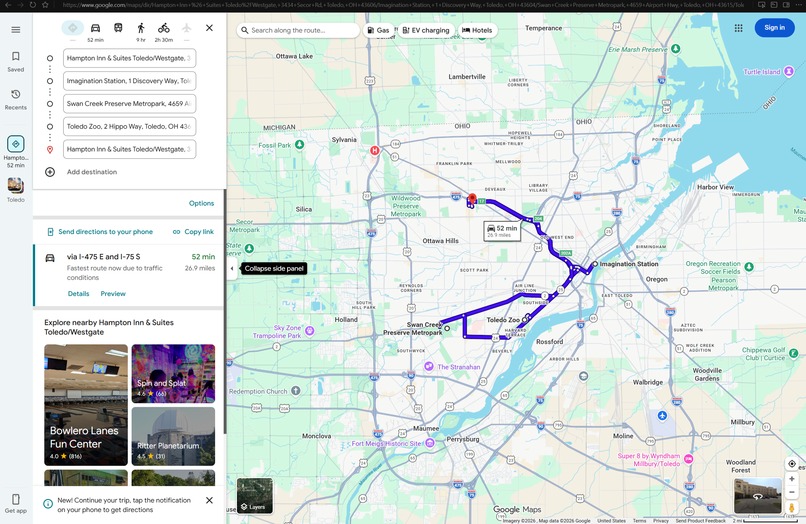806x524 pixels.
Task: Select route via I-475 E and I-75 S
Action: 129,275
